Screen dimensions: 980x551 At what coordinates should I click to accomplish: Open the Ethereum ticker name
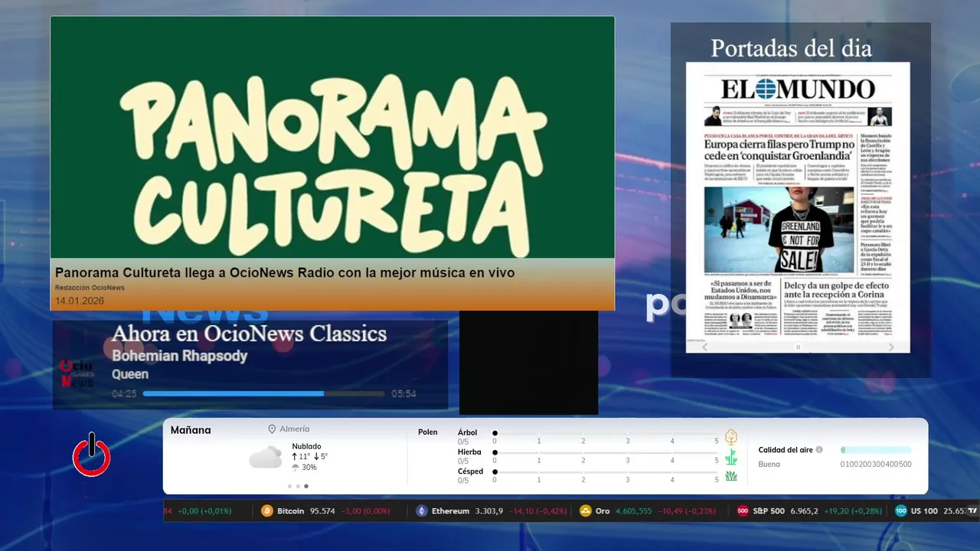[450, 511]
